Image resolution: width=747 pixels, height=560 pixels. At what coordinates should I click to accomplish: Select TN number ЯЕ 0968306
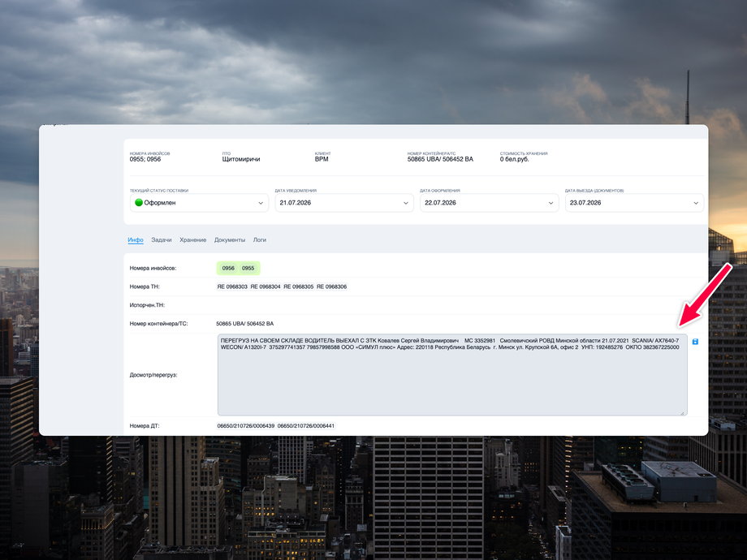pyautogui.click(x=331, y=286)
